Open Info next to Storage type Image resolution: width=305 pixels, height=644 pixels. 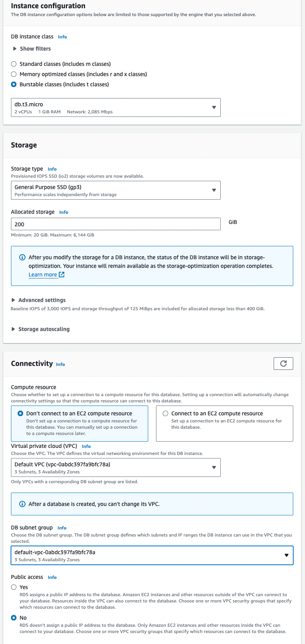point(52,169)
